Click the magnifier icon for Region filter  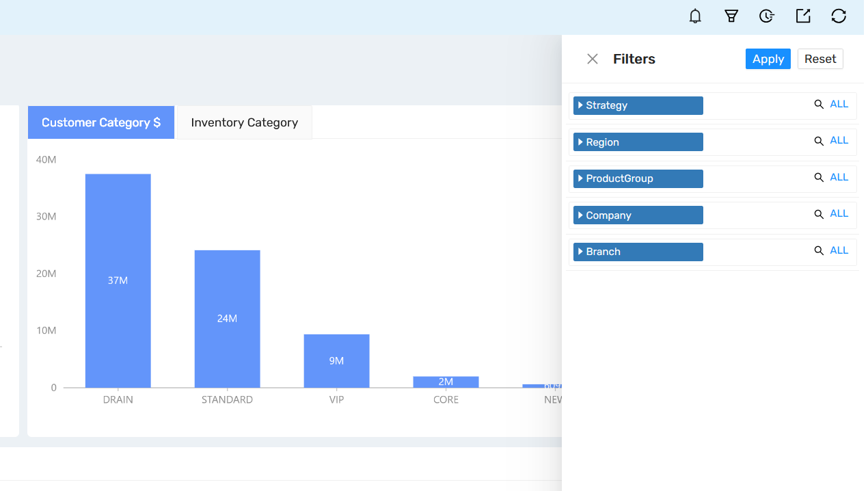click(x=819, y=140)
